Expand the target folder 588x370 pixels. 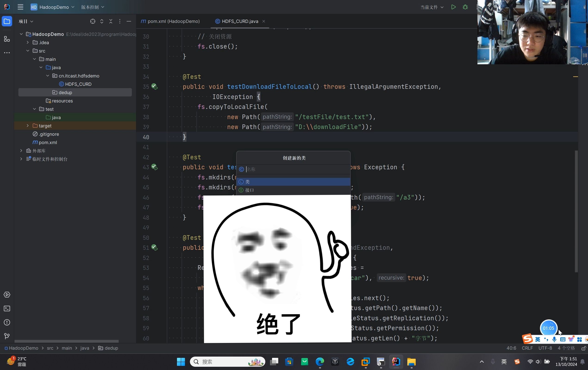[x=28, y=125]
